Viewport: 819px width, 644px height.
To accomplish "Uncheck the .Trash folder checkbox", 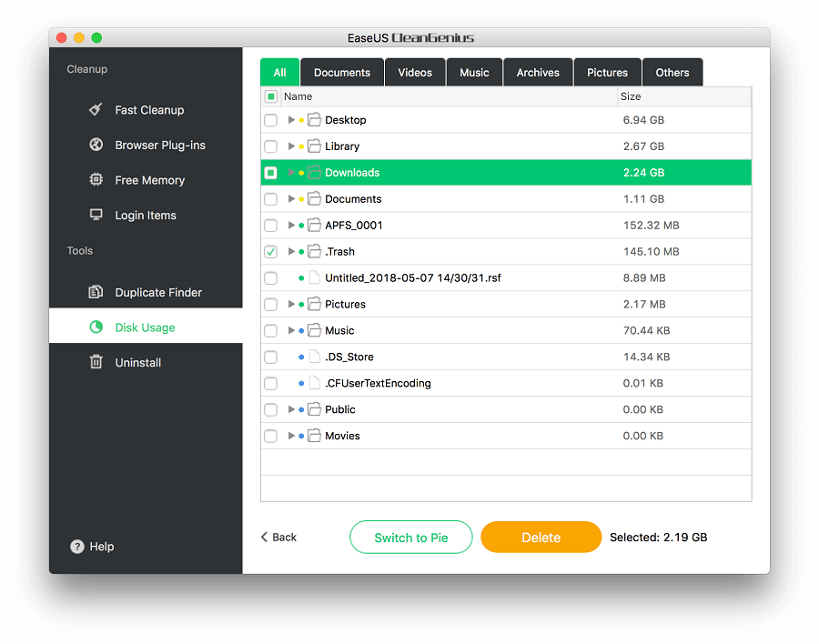I will point(270,252).
